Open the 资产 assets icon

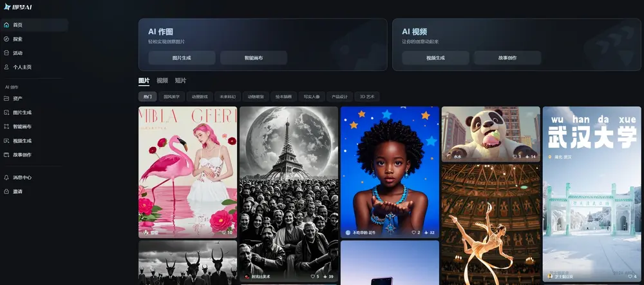tap(6, 99)
